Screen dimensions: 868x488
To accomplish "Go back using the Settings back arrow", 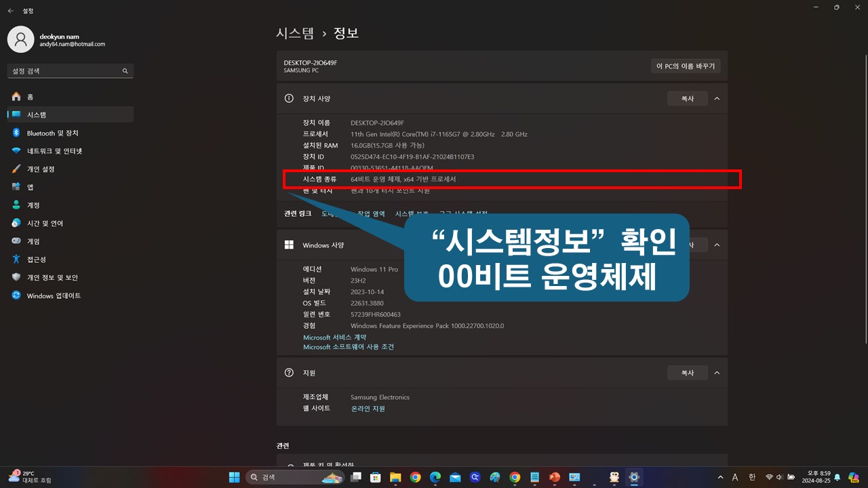I will 11,11.
